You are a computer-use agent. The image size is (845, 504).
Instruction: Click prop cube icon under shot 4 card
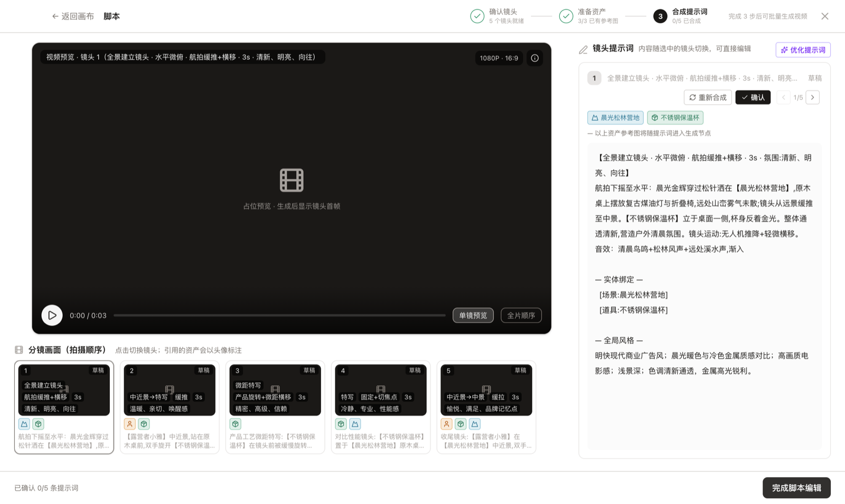[341, 424]
